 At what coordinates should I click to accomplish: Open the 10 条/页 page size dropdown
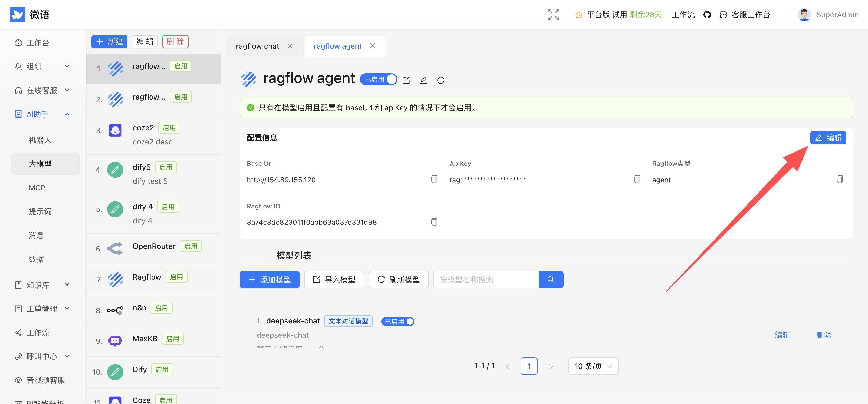point(593,366)
